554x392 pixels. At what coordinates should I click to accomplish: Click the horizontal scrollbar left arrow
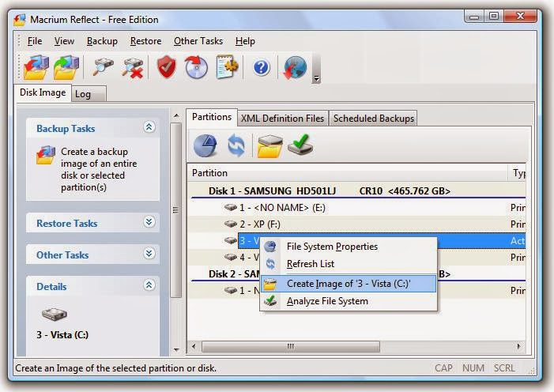pyautogui.click(x=194, y=346)
